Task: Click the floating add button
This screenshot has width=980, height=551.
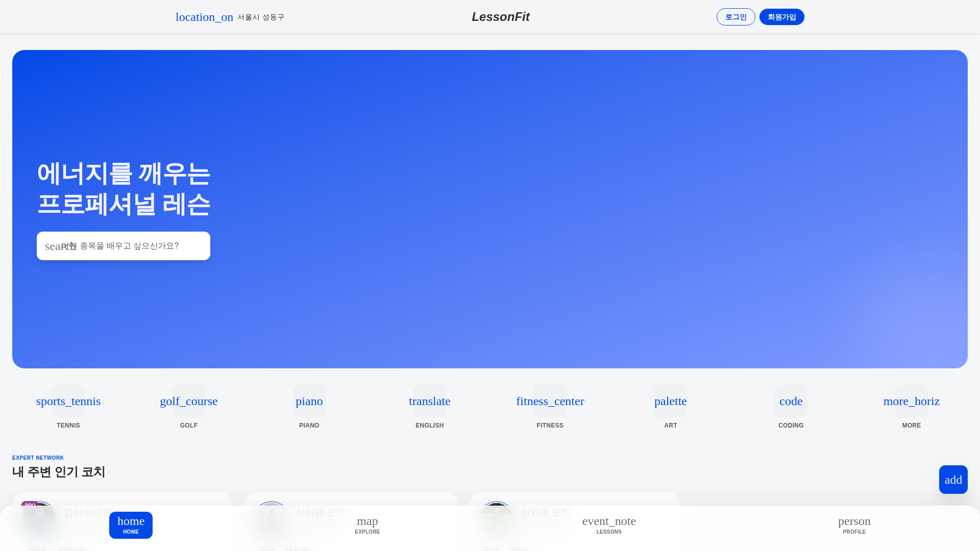Action: pos(953,480)
